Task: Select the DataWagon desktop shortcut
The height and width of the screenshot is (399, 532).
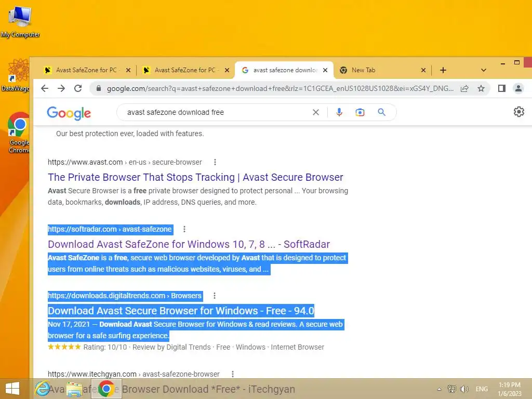Action: pos(15,75)
